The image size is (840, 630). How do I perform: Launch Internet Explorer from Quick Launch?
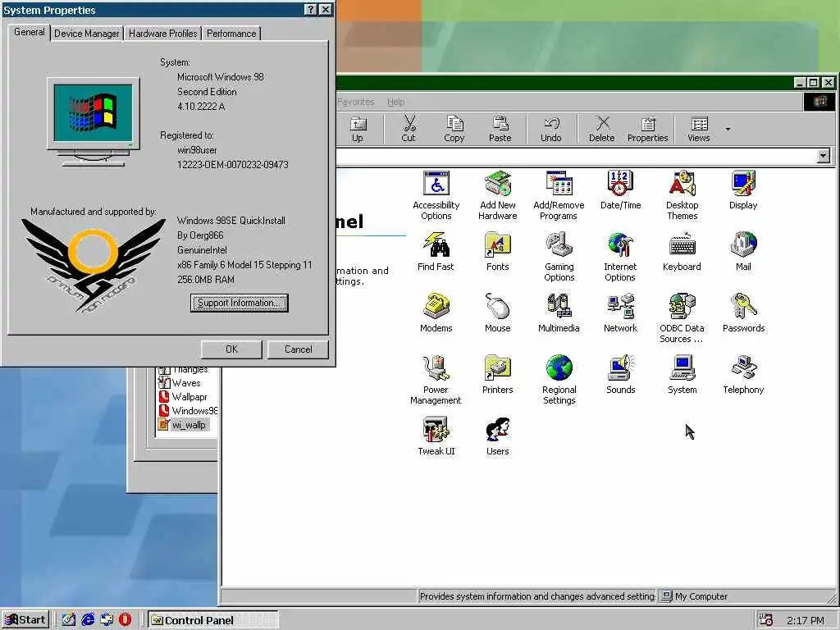(88, 620)
